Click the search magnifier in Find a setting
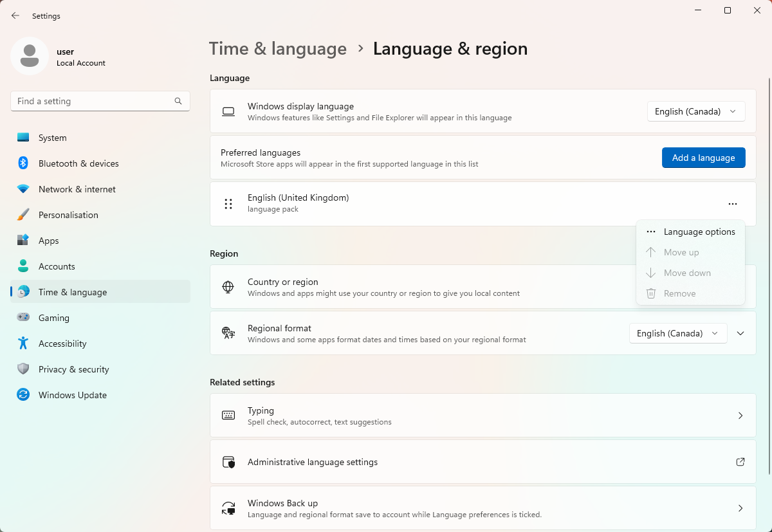This screenshot has height=532, width=772. (178, 101)
